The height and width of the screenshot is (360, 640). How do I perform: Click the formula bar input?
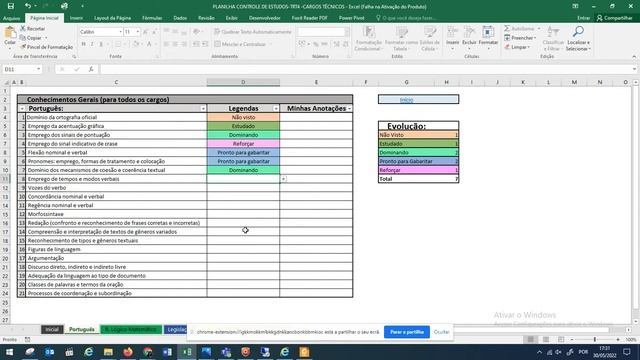365,69
